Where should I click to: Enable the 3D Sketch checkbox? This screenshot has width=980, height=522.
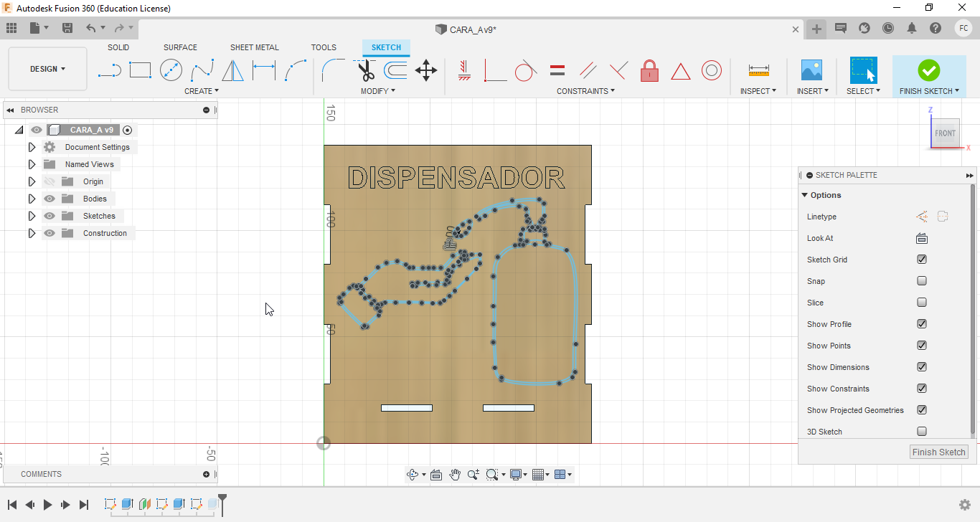[922, 432]
